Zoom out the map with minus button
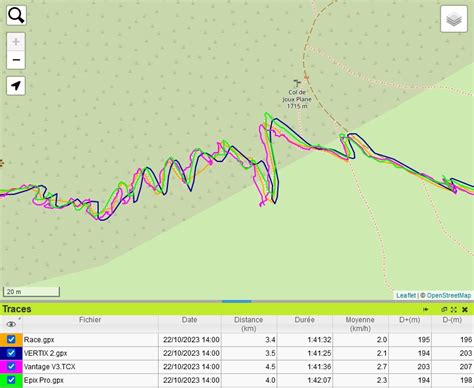Viewport: 474px width, 388px height. point(16,60)
